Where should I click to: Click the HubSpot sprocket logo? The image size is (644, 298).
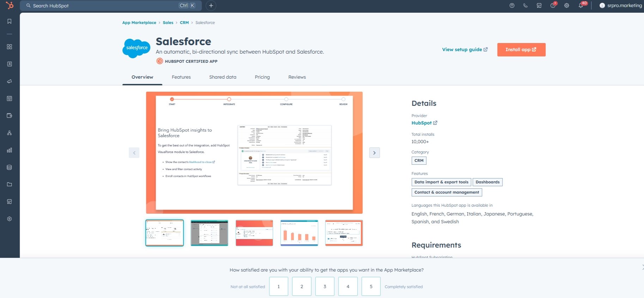pyautogui.click(x=10, y=5)
